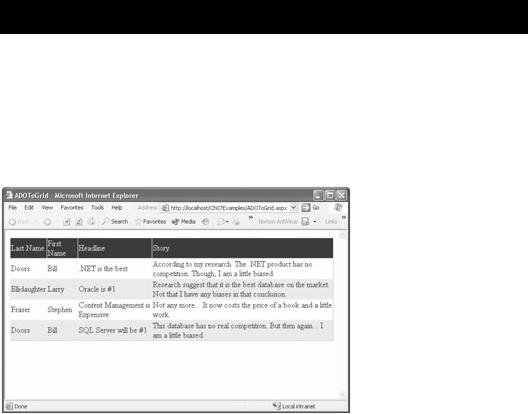The image size is (528, 414).
Task: Click the Mail envelope icon
Action: (x=221, y=221)
